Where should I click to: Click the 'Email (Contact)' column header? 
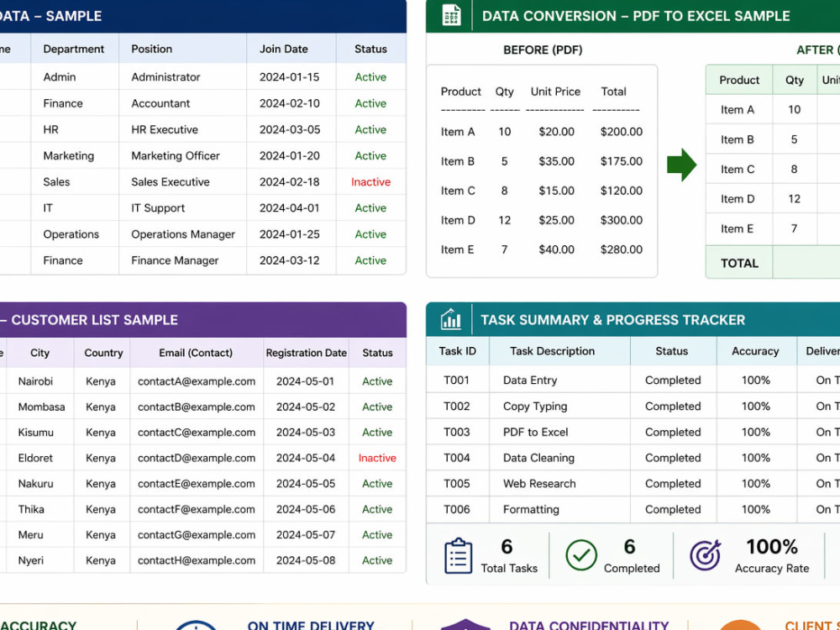(x=196, y=353)
